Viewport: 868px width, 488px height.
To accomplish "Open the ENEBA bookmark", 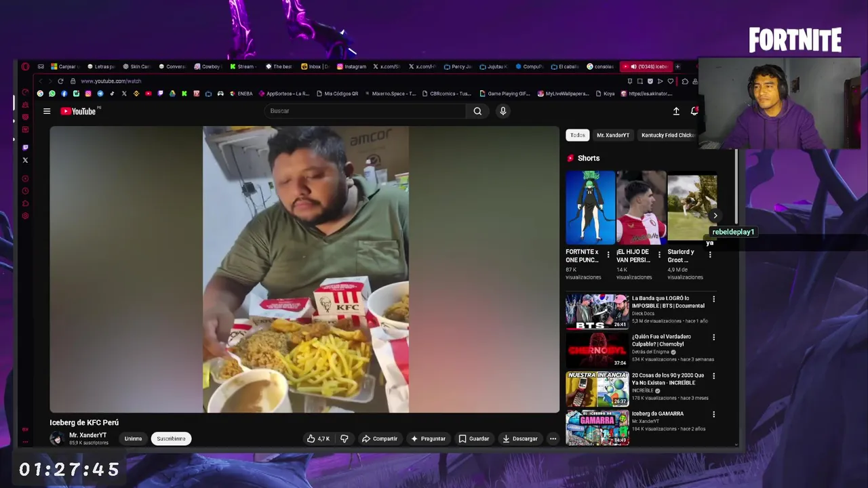I will [x=241, y=94].
